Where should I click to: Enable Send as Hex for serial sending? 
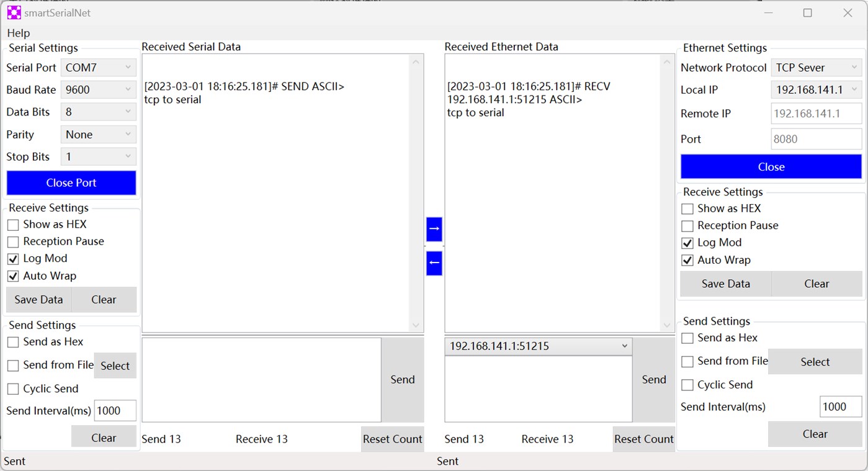12,341
